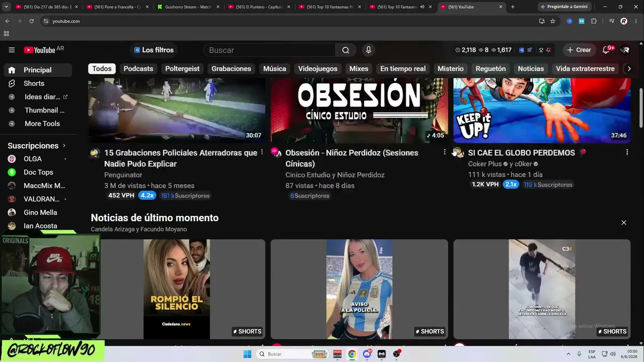Show hidden system tray icons
This screenshot has width=644, height=362.
568,354
